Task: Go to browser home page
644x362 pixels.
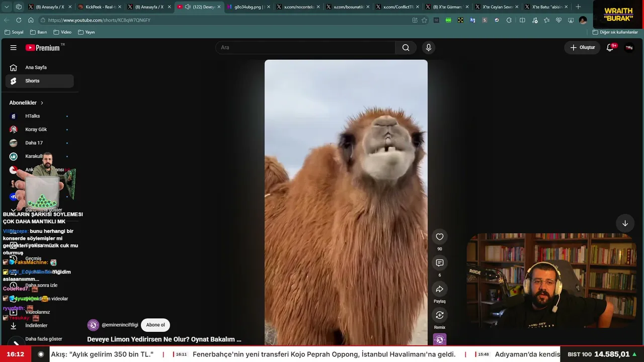Action: point(31,20)
